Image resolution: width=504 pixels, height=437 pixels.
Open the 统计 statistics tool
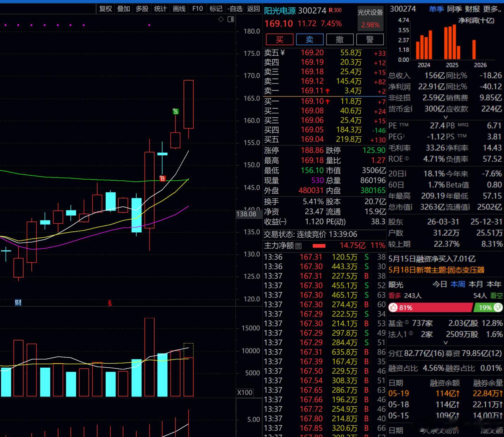tap(160, 9)
